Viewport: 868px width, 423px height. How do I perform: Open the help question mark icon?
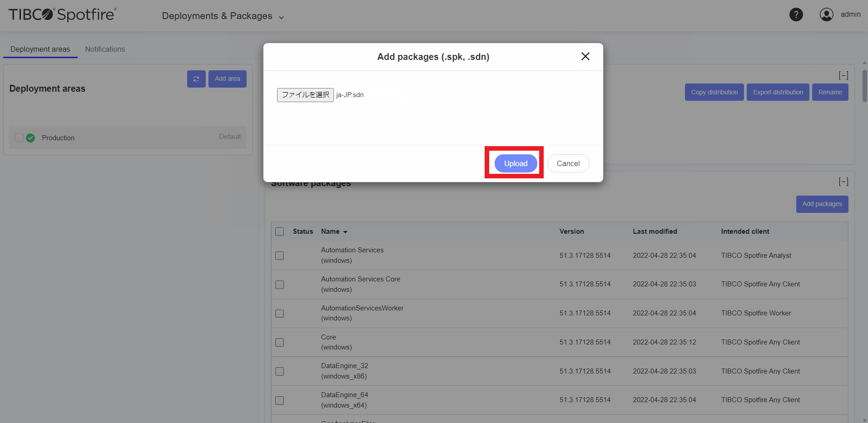(x=796, y=15)
